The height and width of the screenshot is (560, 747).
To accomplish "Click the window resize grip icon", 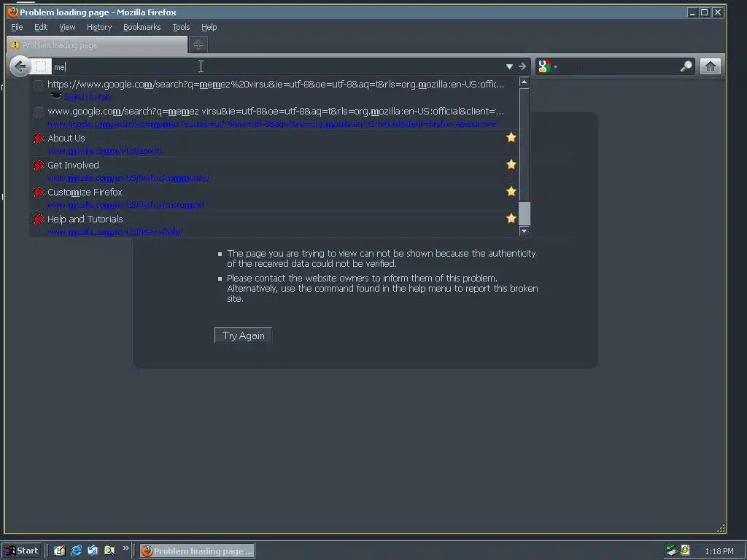I will (x=721, y=528).
